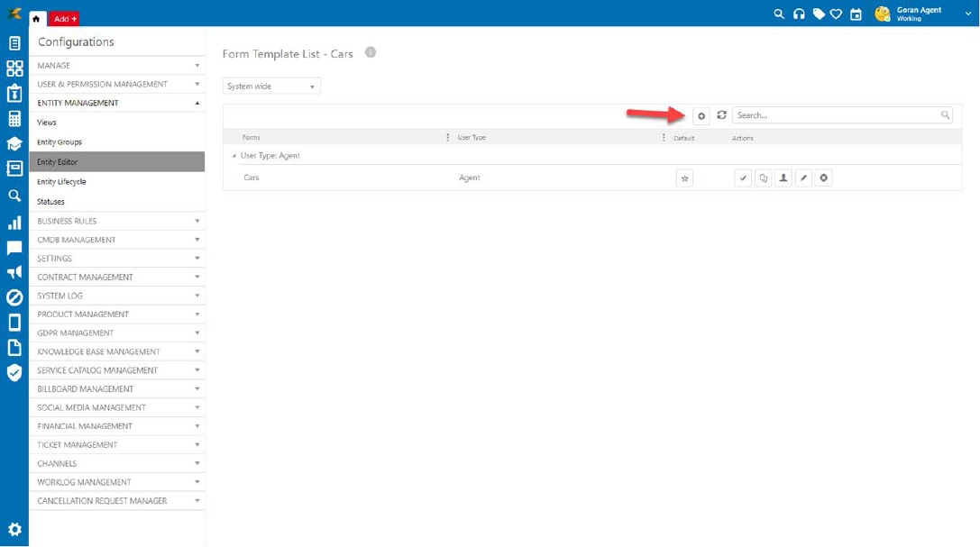Go to Views under Entity Management
Viewport: 980px width, 547px height.
(47, 123)
